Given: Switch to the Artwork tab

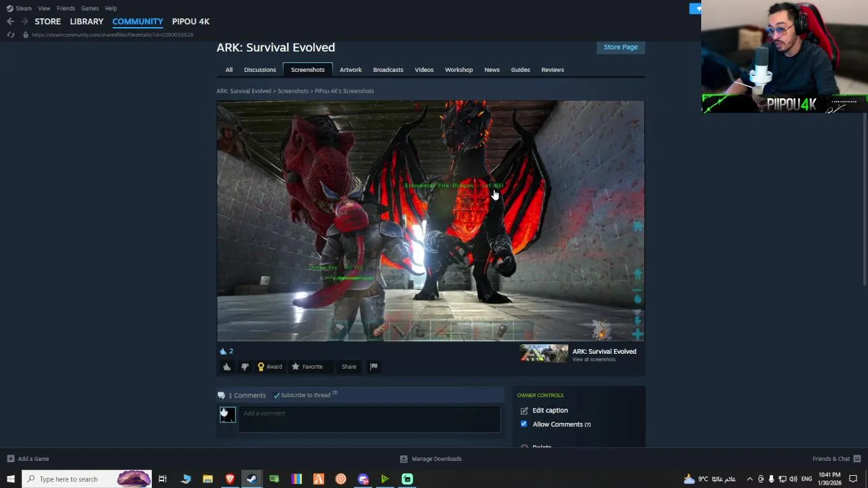Looking at the screenshot, I should [351, 70].
